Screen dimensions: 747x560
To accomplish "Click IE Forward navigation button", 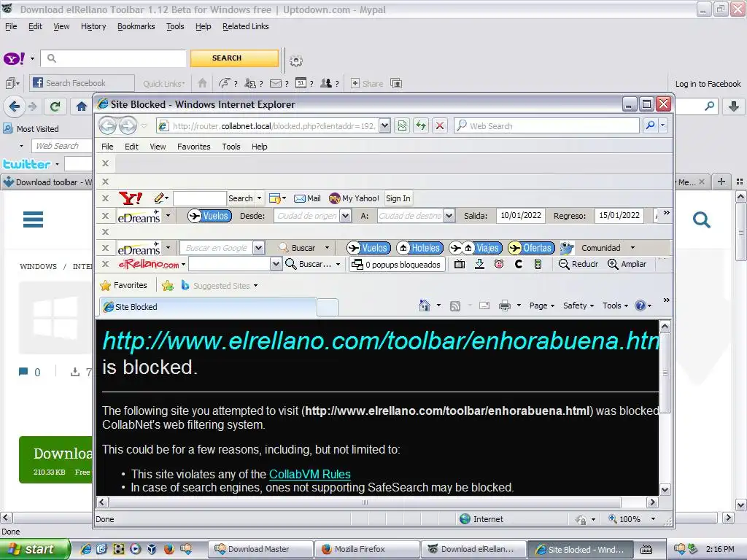I will tap(128, 125).
